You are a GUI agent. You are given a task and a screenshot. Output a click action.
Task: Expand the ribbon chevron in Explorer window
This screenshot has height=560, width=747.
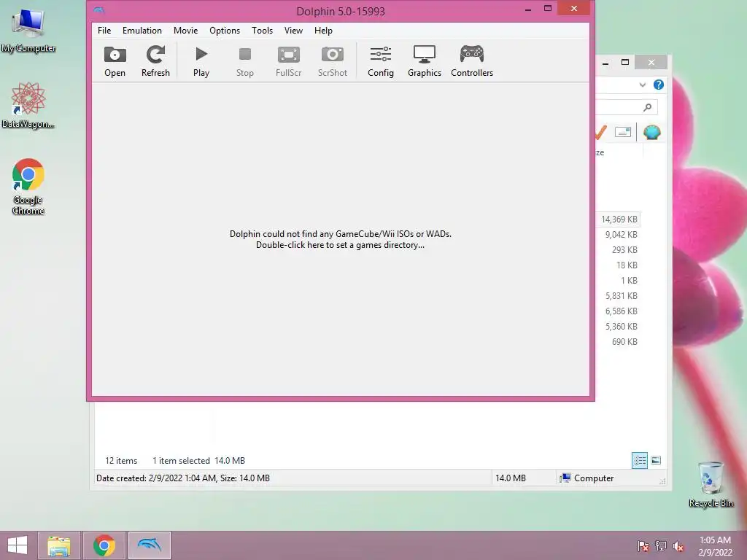[x=642, y=85]
